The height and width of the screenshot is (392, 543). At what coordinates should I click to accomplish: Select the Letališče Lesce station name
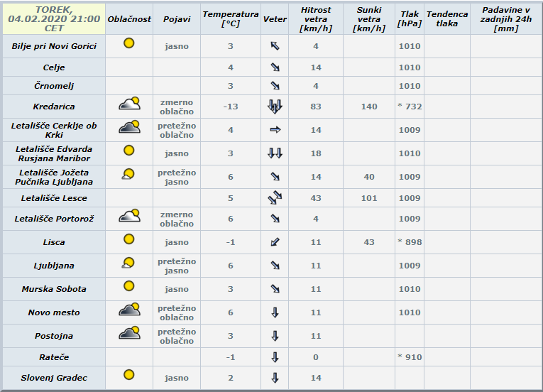tap(54, 198)
